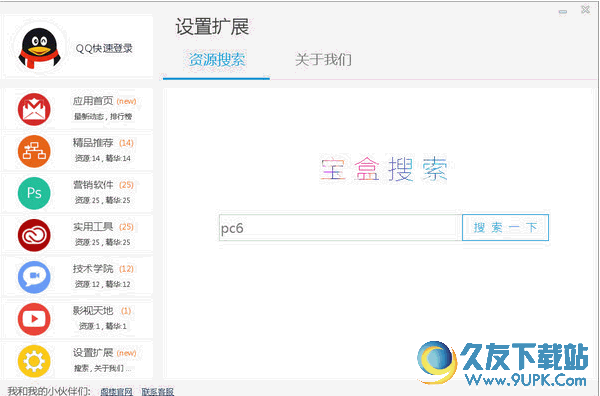This screenshot has height=396, width=600.
Task: Click the blue video chat icon for 技术学院
Action: (34, 277)
